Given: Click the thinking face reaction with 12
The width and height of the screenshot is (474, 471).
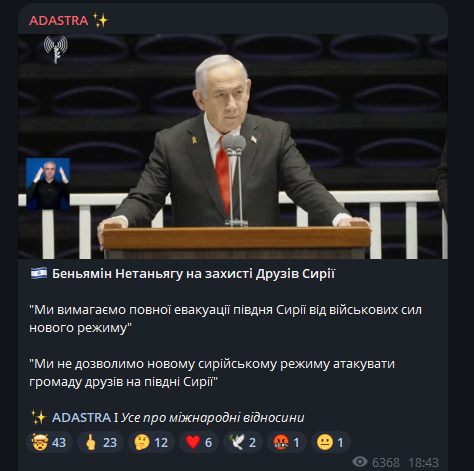Looking at the screenshot, I should coord(151,442).
